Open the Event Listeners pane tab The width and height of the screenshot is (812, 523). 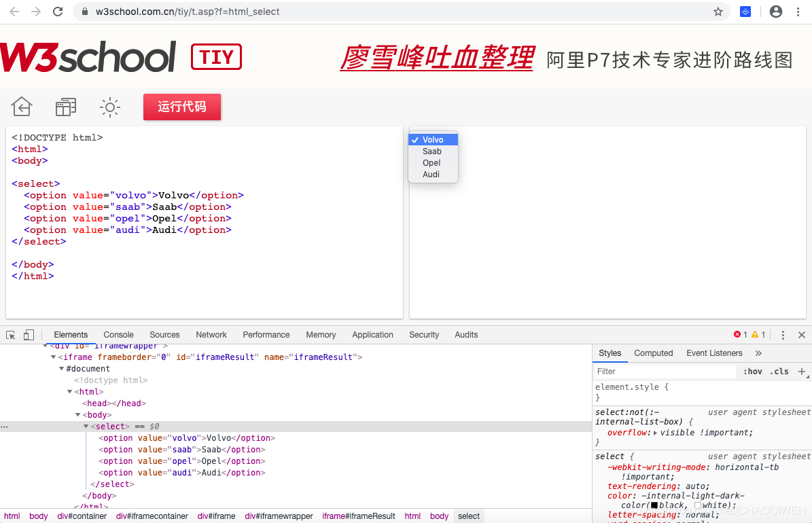coord(715,353)
